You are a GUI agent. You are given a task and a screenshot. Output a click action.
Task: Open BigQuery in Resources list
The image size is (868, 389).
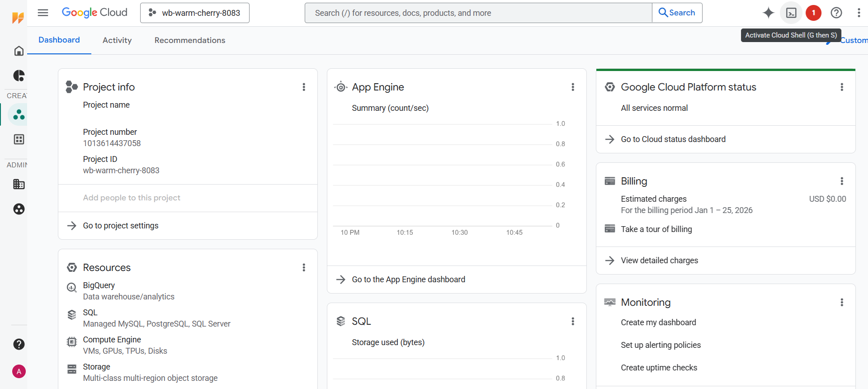[x=99, y=285]
